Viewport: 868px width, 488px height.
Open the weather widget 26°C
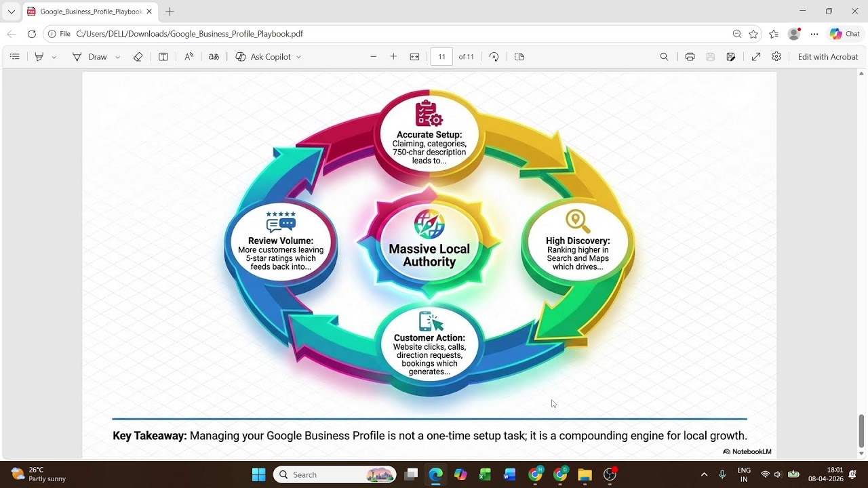tap(39, 474)
